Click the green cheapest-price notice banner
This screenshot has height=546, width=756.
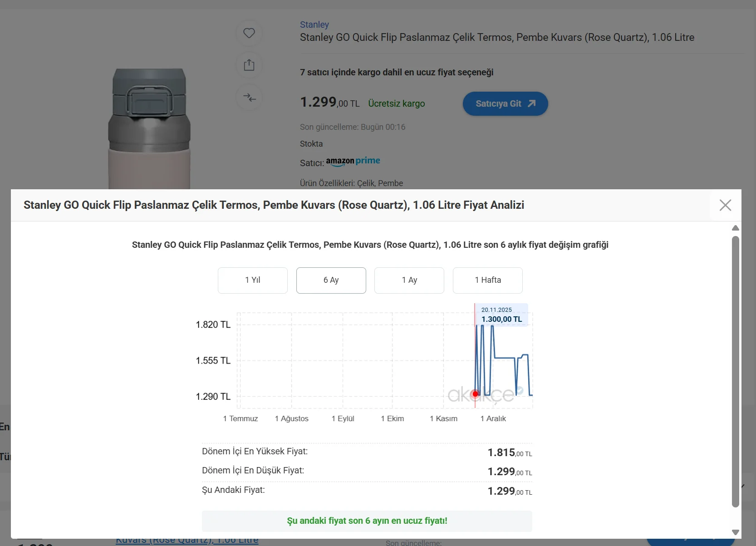(x=367, y=521)
